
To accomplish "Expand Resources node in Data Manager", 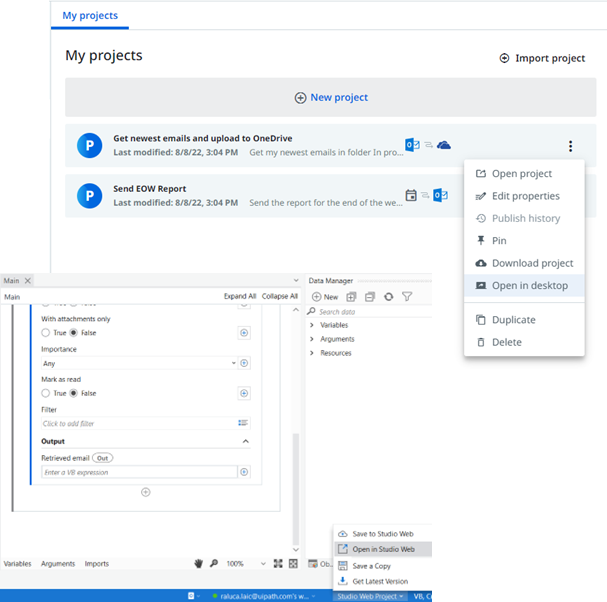I will click(312, 353).
